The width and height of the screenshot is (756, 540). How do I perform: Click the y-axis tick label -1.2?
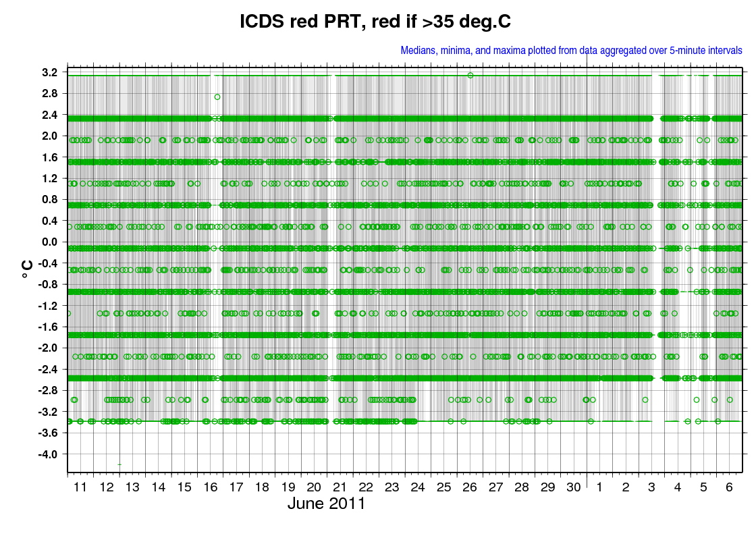click(x=48, y=306)
